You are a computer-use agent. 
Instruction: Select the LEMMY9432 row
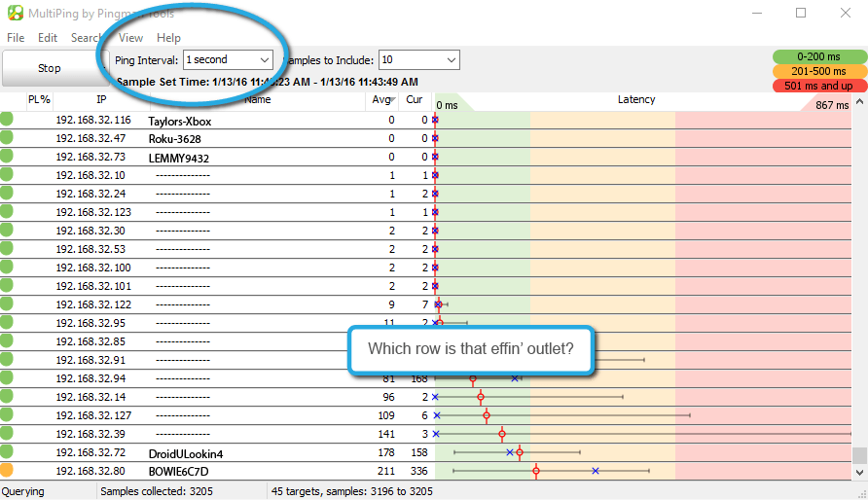[x=178, y=158]
